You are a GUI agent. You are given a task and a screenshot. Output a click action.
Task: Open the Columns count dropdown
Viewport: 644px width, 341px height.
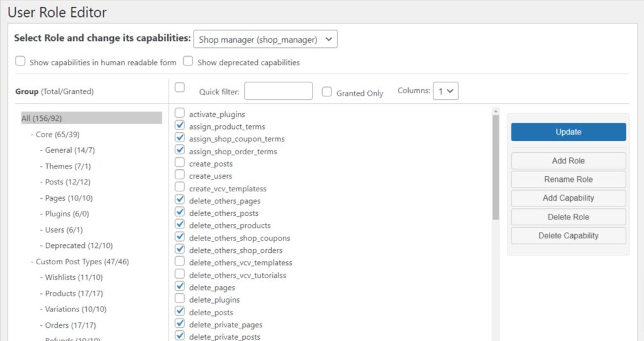pos(447,91)
